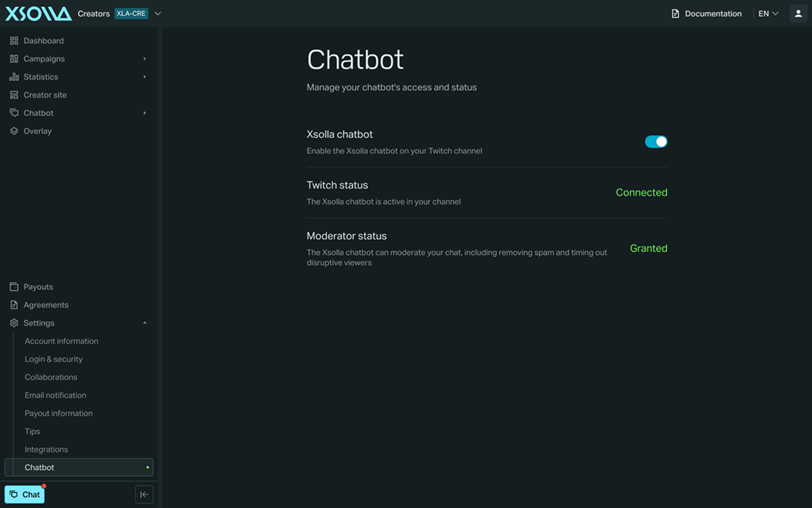Click the Payouts wallet icon
Screen dimensions: 812x508
[14, 287]
